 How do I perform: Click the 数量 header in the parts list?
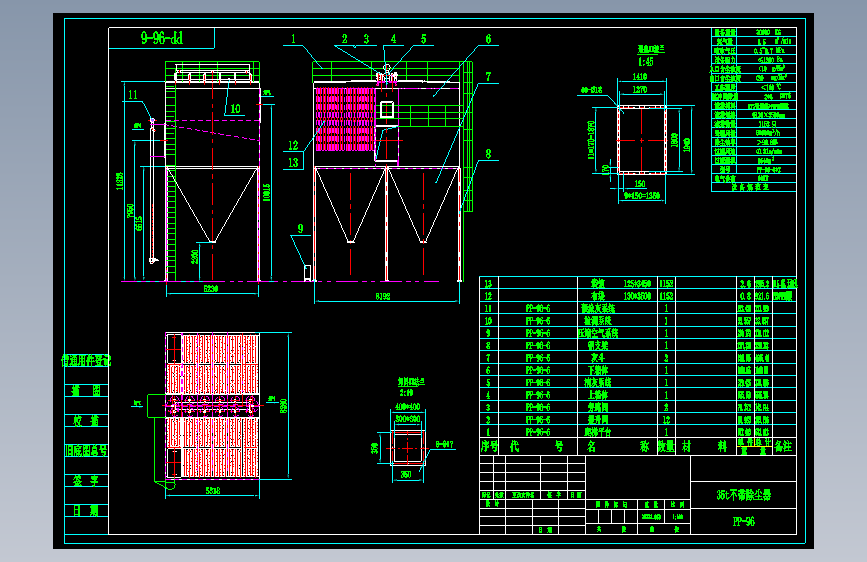(x=666, y=446)
